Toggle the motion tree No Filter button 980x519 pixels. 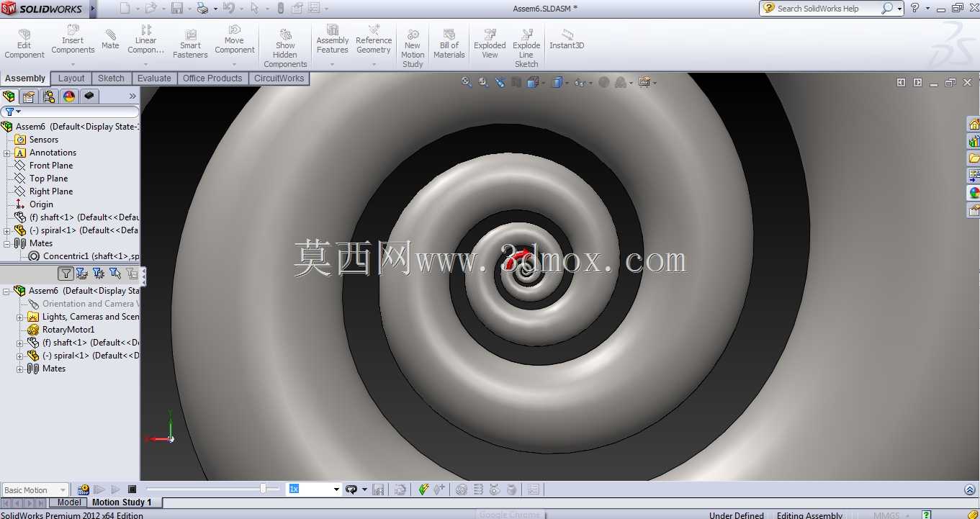point(66,274)
